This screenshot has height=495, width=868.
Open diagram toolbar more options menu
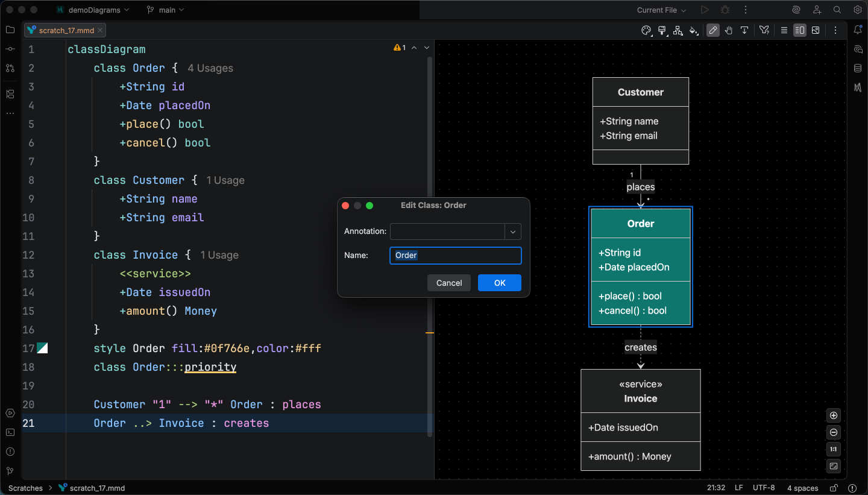835,30
